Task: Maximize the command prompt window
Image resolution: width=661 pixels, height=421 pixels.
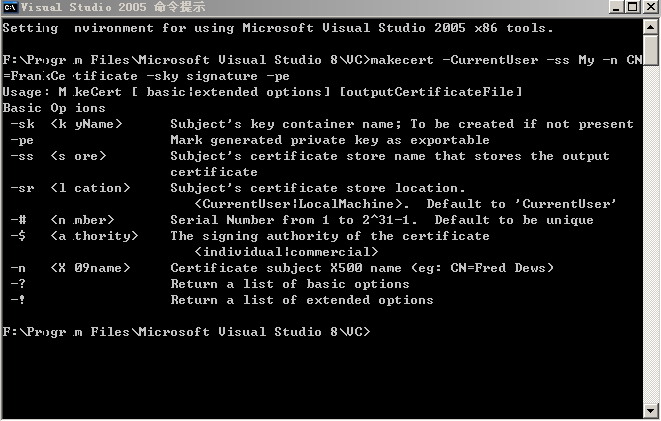Action: (633, 7)
